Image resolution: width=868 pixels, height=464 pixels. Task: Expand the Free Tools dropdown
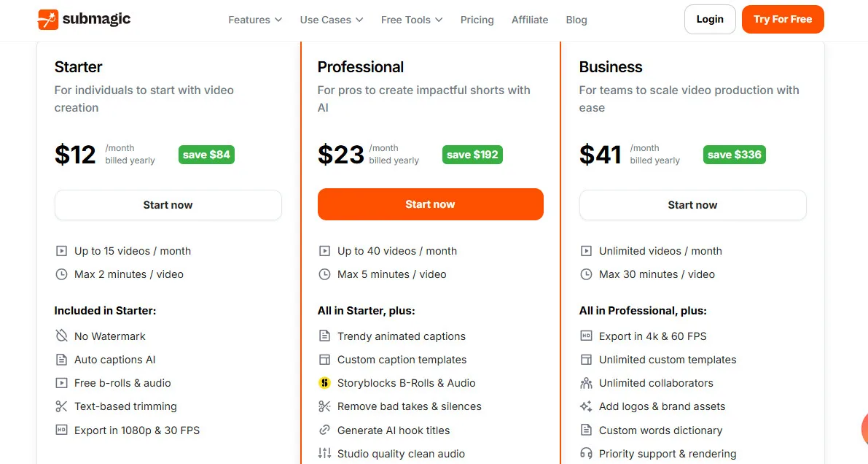[410, 20]
